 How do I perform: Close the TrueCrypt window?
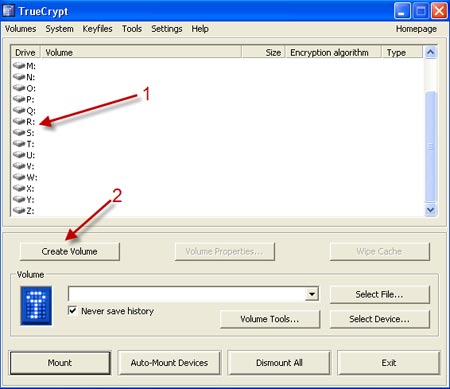(x=439, y=11)
